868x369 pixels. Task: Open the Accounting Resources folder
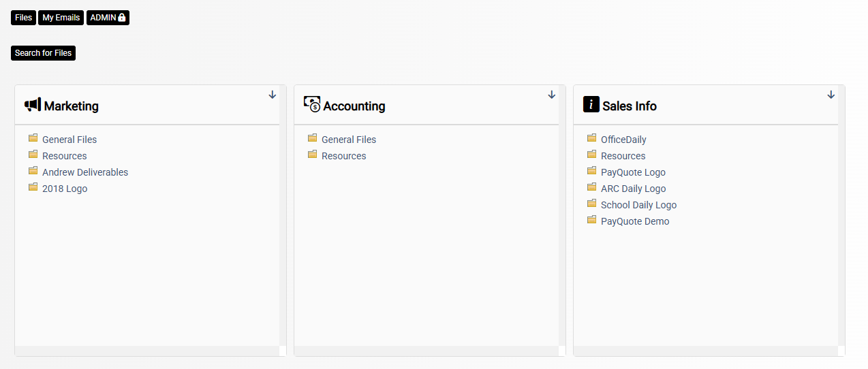(343, 156)
